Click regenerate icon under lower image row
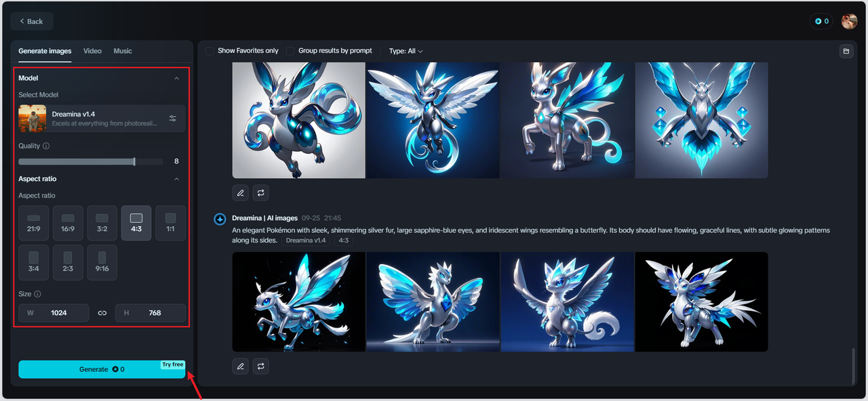This screenshot has width=868, height=401. (x=261, y=366)
